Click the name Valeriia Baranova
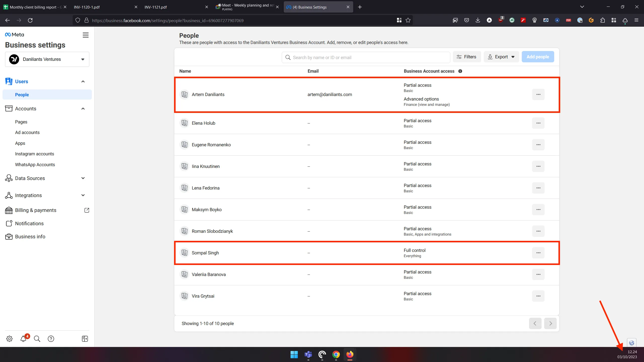The height and width of the screenshot is (362, 644). [209, 275]
